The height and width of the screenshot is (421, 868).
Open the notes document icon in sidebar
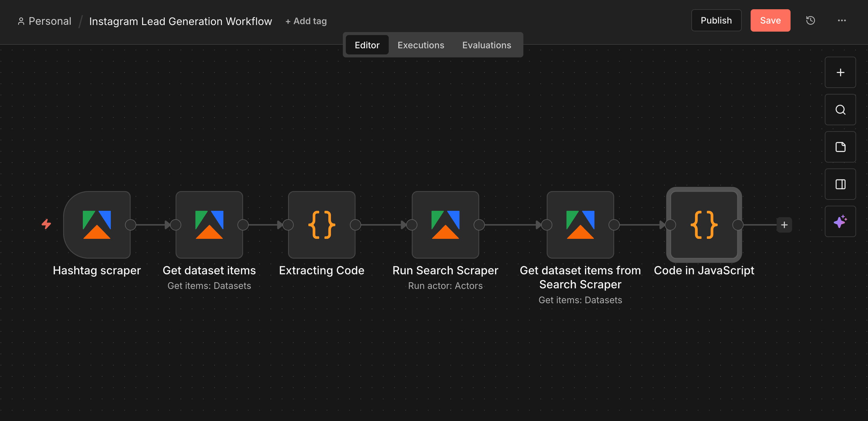click(x=840, y=147)
